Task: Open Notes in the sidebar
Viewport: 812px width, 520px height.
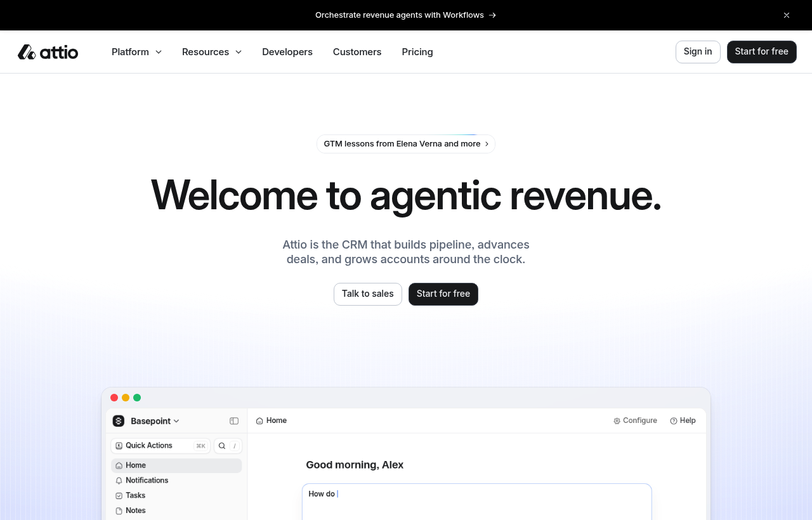Action: pos(176,511)
